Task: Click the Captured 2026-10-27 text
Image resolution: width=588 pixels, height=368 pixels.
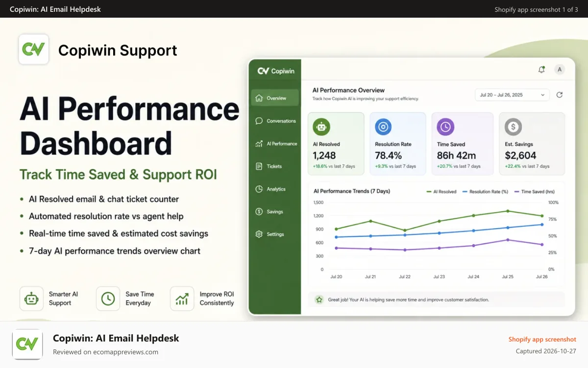Action: coord(546,351)
